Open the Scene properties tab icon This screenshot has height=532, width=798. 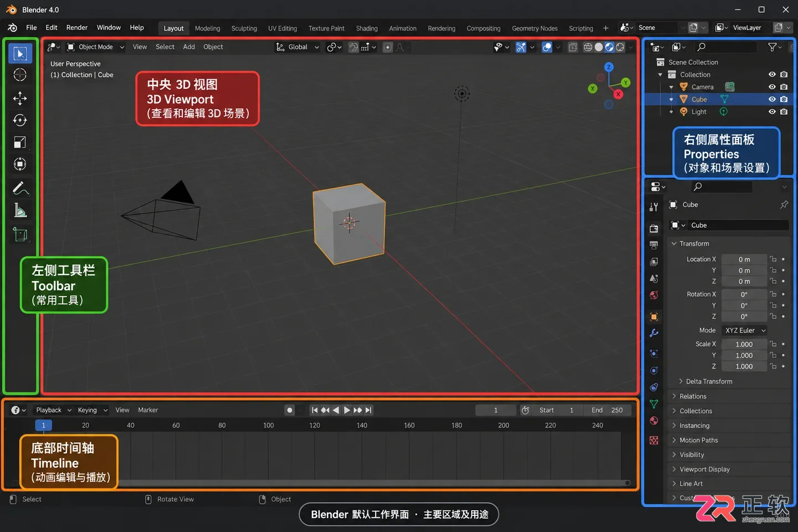click(x=654, y=278)
